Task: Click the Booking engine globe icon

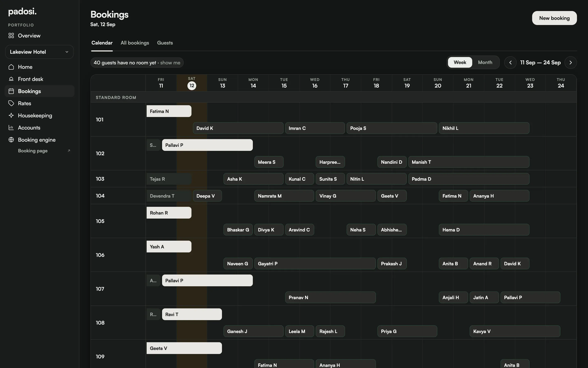Action: click(11, 140)
